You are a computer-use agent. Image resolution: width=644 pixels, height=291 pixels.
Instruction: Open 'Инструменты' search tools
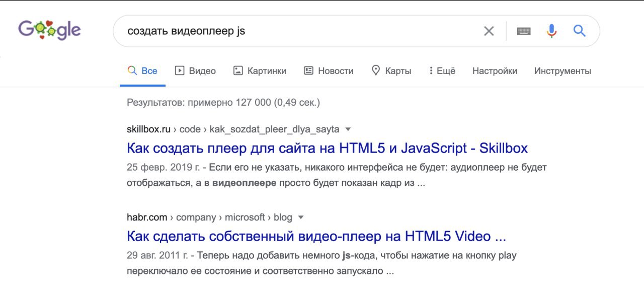[562, 71]
